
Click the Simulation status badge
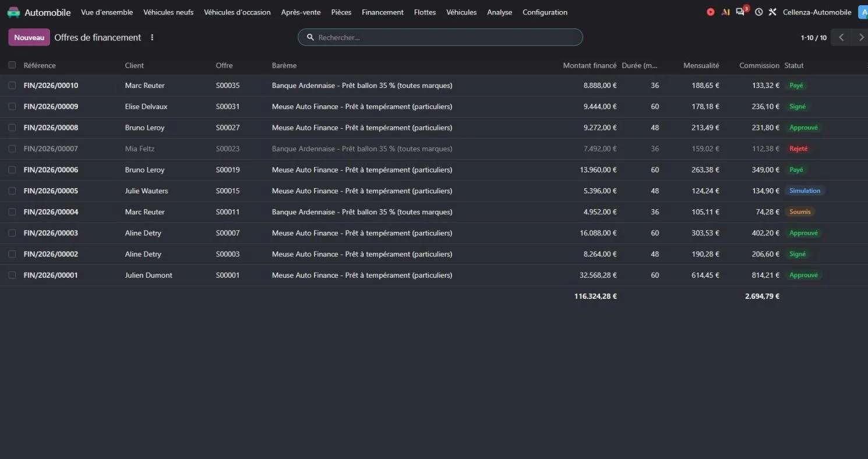click(x=805, y=191)
